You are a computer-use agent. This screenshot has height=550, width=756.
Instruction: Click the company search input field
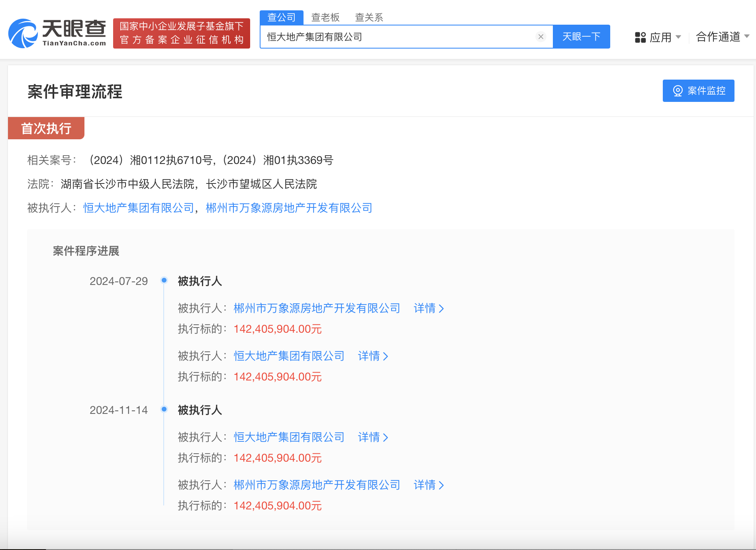click(x=398, y=37)
